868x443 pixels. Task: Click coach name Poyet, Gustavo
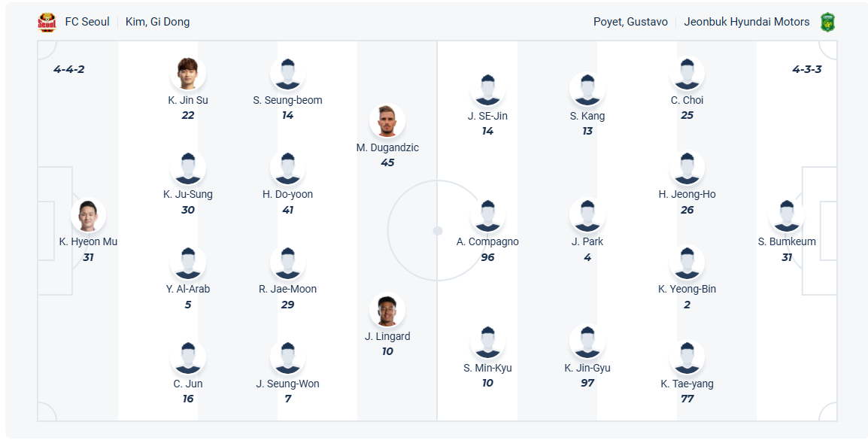(630, 22)
